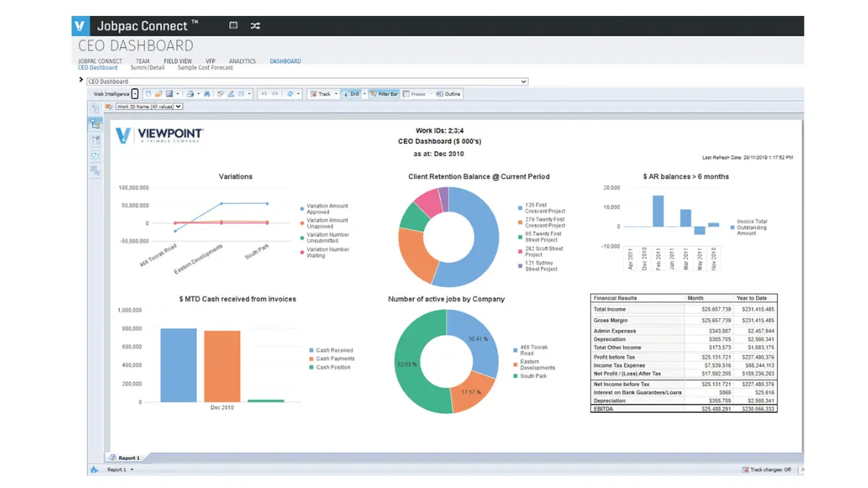
Task: Toggle Drill mode in the toolbar
Action: coord(351,94)
